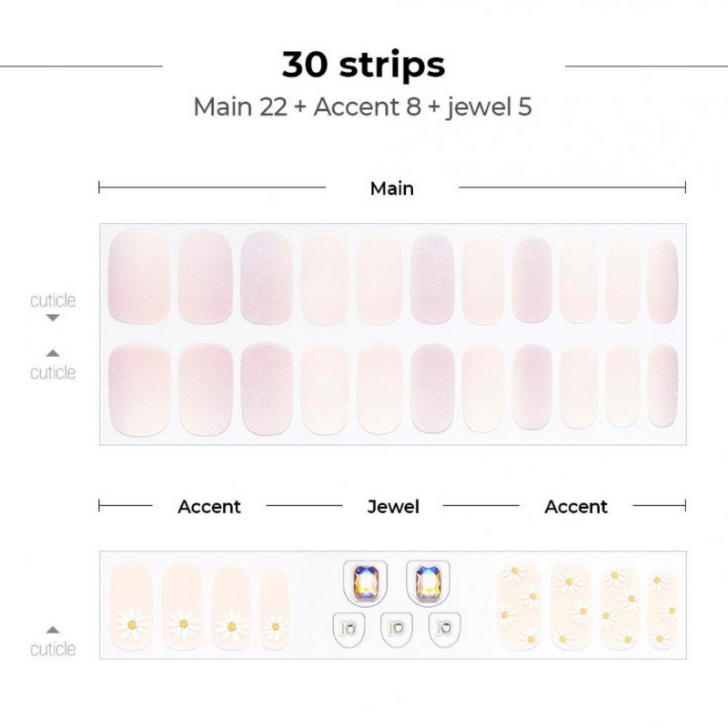
Task: Click the up arrow above the middle cuticle label
Action: tap(53, 353)
